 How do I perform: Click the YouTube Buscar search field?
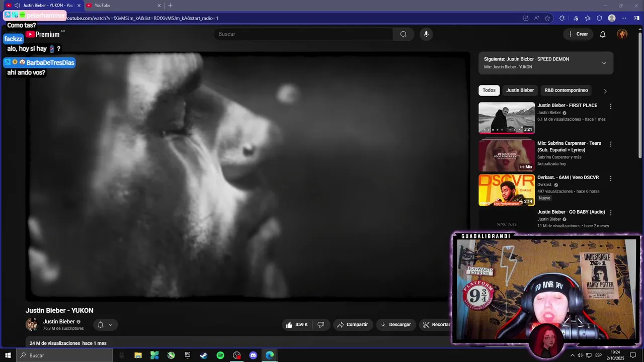coord(303,34)
